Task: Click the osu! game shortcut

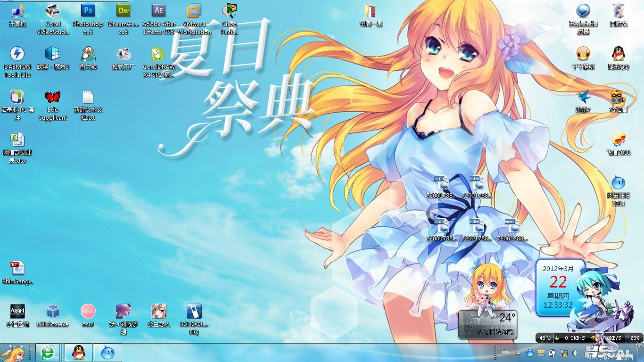Action: tap(88, 316)
